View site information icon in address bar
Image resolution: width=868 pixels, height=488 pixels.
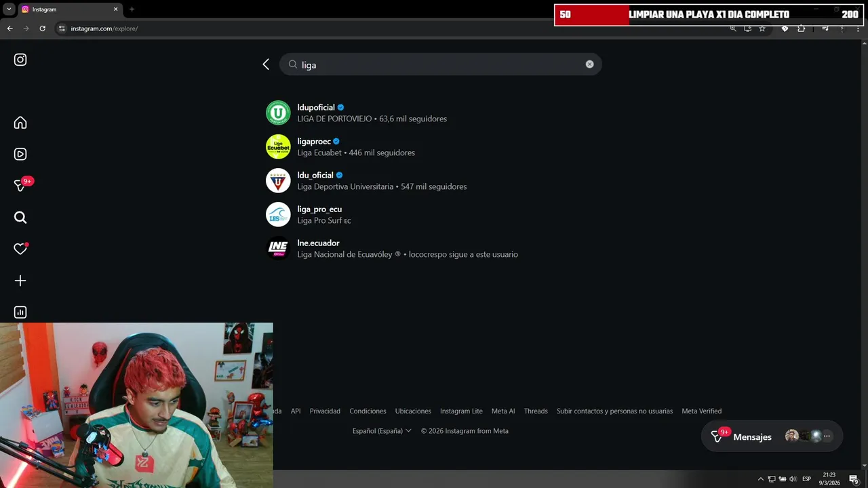coord(62,28)
